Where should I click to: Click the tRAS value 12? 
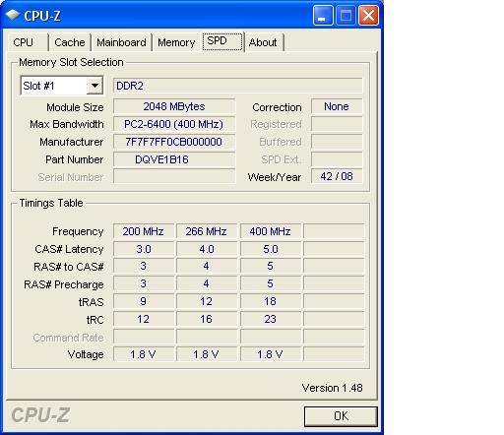(x=207, y=301)
